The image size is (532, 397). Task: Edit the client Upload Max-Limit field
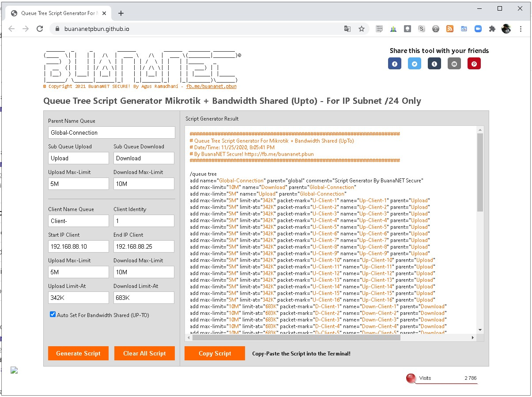coord(79,272)
